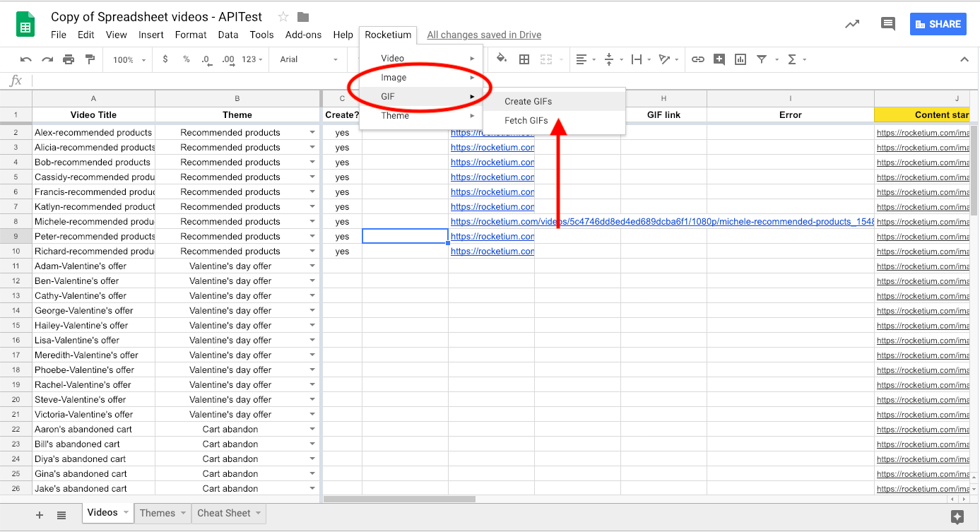Open the Functions sigma icon

(x=792, y=59)
